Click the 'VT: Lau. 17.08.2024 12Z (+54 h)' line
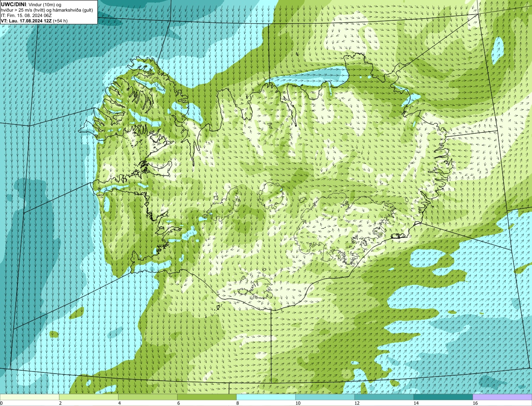 click(34, 21)
